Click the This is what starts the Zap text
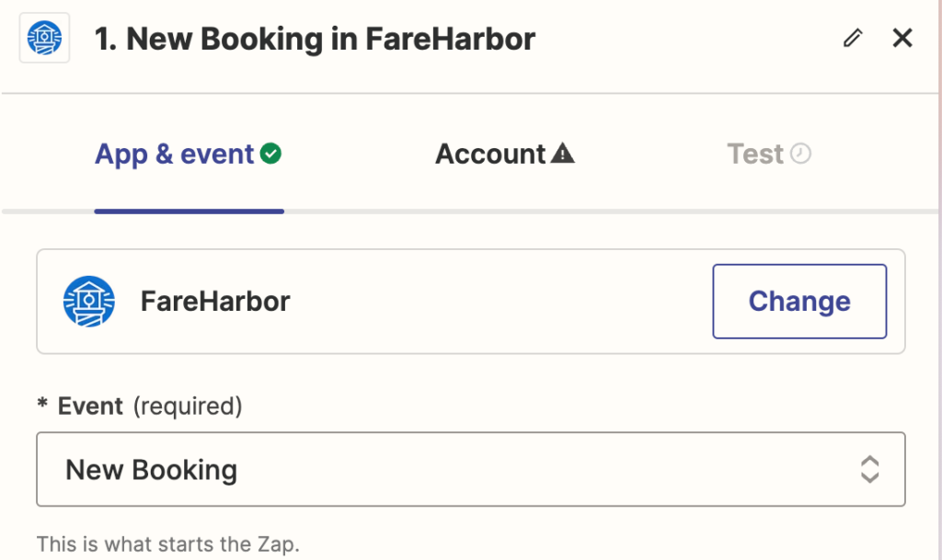942x560 pixels. 167,543
